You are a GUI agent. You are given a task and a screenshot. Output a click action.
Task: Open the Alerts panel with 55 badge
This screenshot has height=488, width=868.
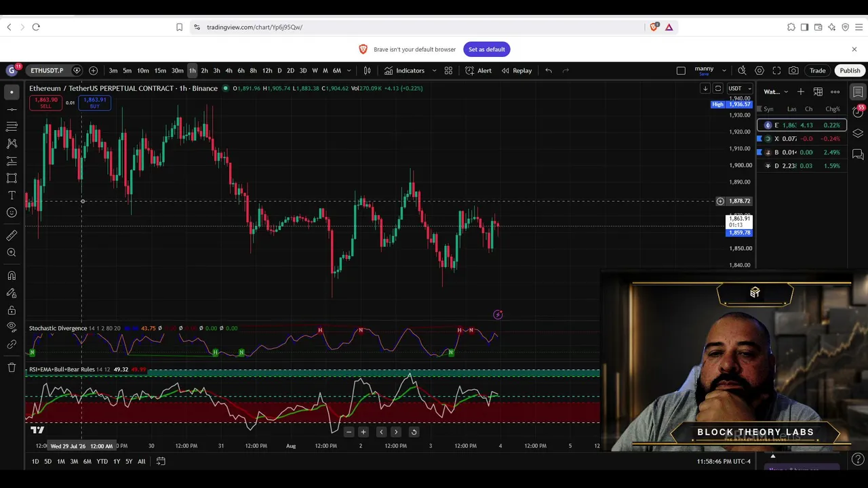(858, 112)
